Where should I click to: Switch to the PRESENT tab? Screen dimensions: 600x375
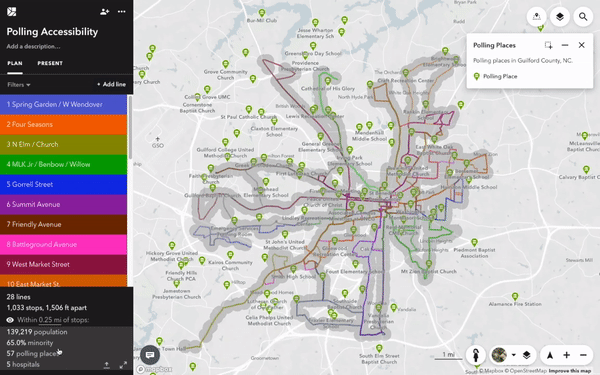point(50,63)
